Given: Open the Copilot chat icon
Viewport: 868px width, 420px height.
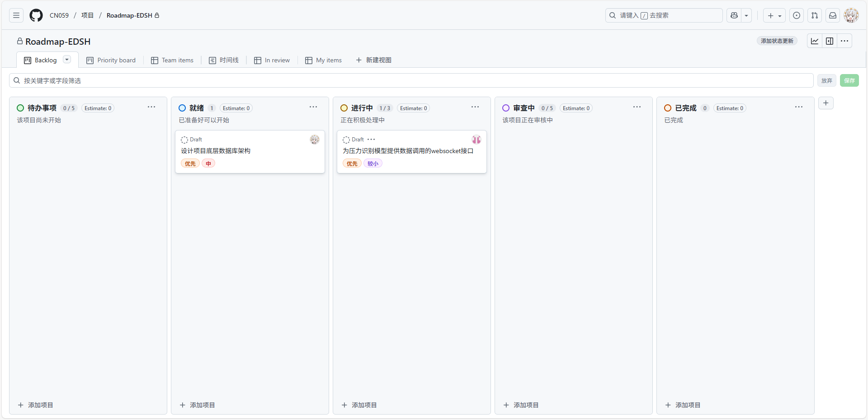Looking at the screenshot, I should 734,15.
